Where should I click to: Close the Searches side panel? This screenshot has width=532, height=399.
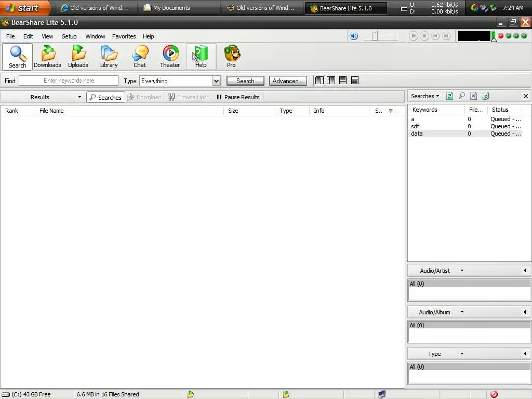tap(526, 96)
